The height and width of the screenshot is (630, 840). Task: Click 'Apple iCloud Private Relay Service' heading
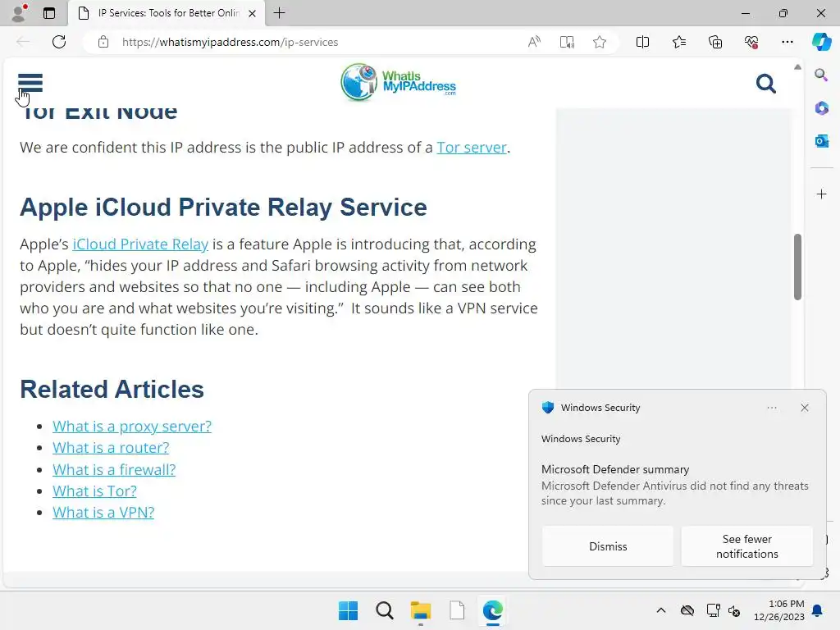pos(223,208)
